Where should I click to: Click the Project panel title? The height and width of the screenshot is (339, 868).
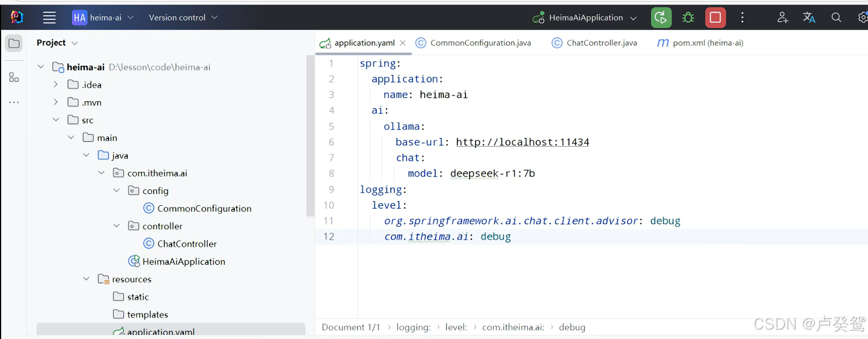pos(51,43)
